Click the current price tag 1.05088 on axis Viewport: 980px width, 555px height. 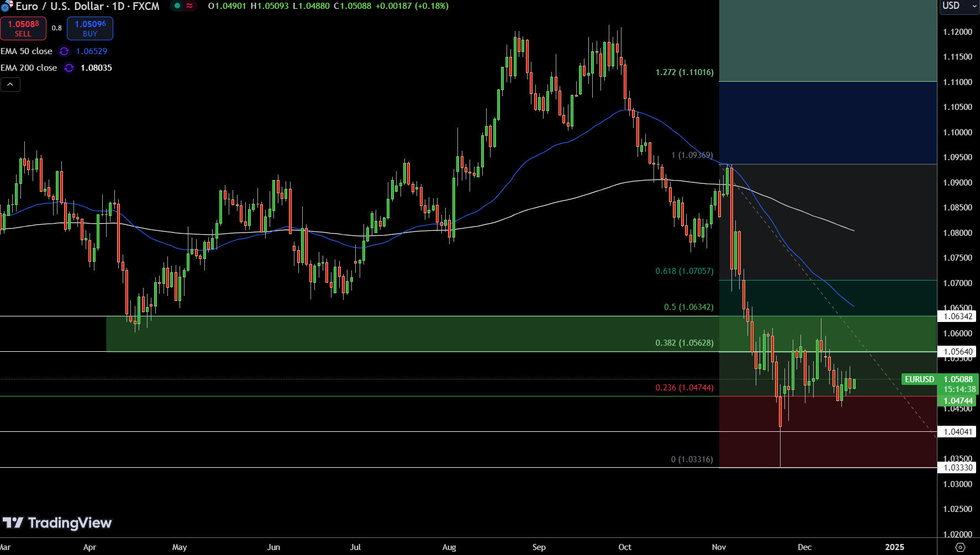click(x=958, y=379)
